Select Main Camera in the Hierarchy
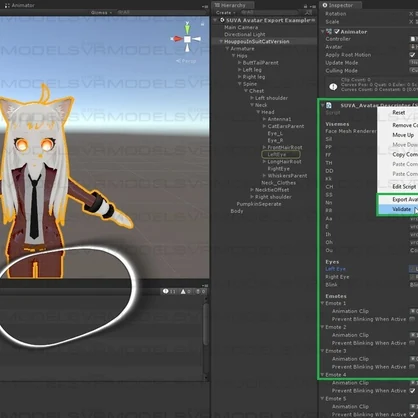 point(241,27)
